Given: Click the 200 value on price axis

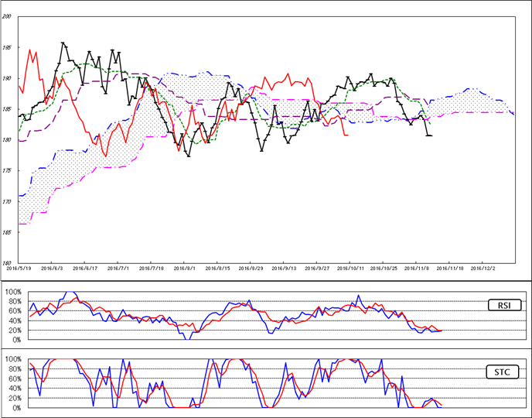Looking at the screenshot, I should coord(6,17).
